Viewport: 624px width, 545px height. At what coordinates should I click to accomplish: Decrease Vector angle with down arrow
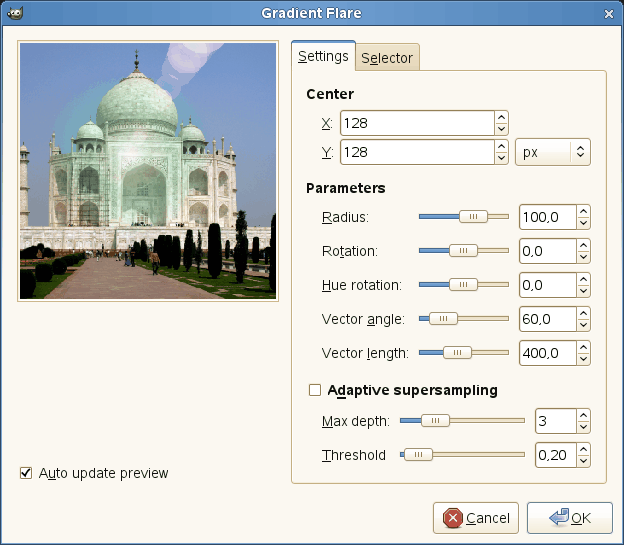pyautogui.click(x=583, y=325)
